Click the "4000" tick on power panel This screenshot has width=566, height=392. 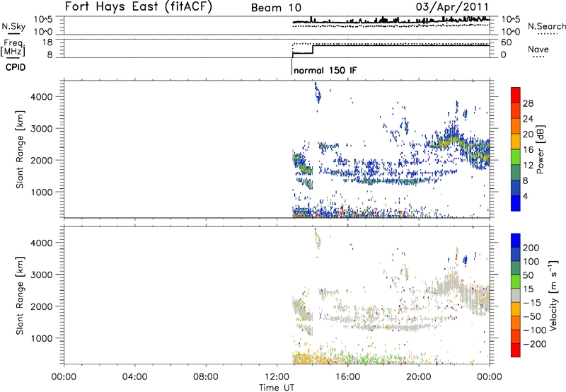(42, 97)
